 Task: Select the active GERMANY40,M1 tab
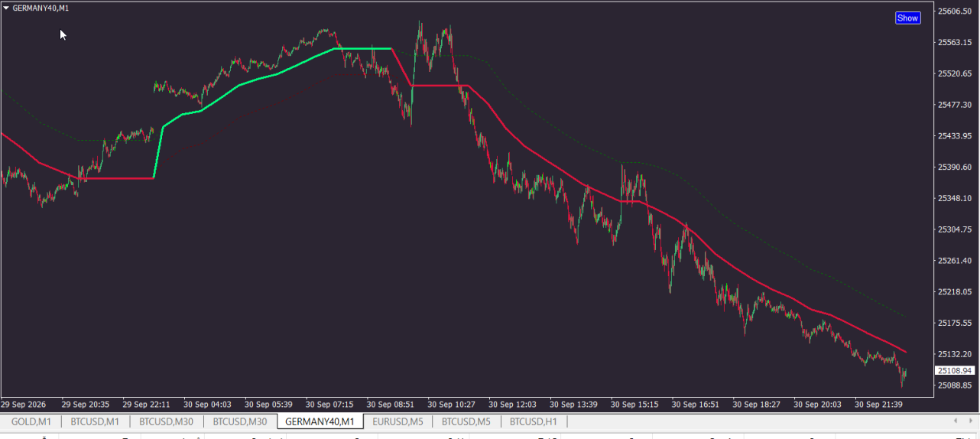[x=320, y=421]
